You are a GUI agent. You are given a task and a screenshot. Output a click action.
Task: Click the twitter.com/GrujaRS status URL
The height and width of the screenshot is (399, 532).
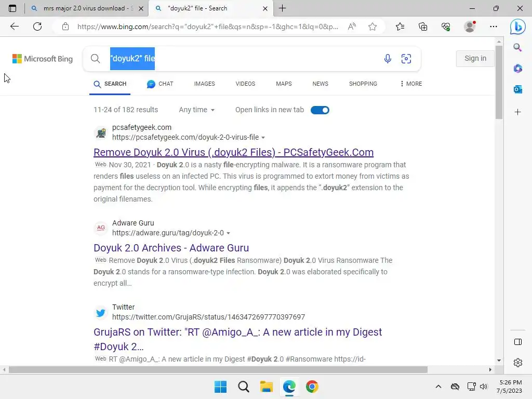tap(208, 317)
